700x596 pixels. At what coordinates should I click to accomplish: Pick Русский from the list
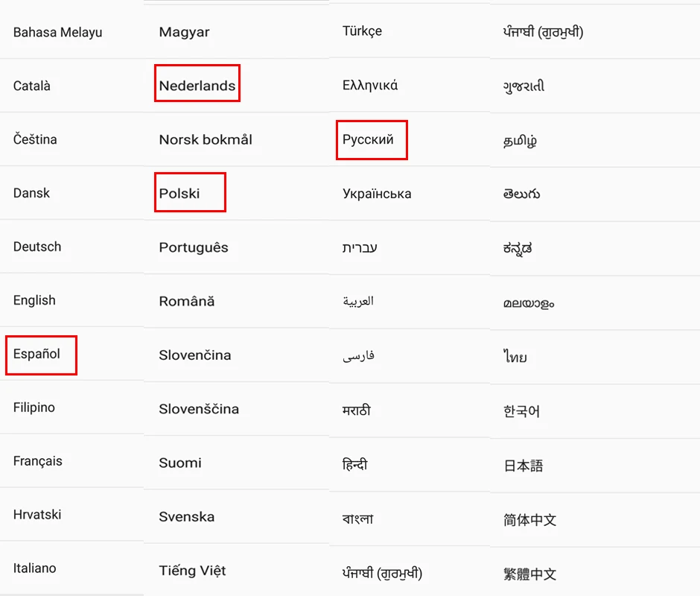(x=368, y=139)
